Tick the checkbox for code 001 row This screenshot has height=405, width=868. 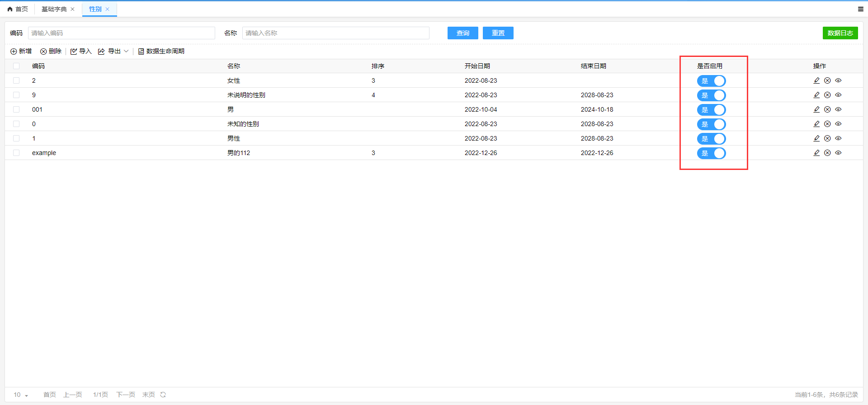click(x=16, y=109)
